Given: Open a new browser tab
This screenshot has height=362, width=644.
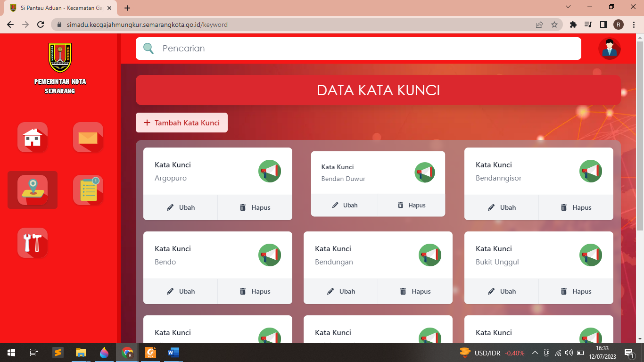Looking at the screenshot, I should pos(127,8).
